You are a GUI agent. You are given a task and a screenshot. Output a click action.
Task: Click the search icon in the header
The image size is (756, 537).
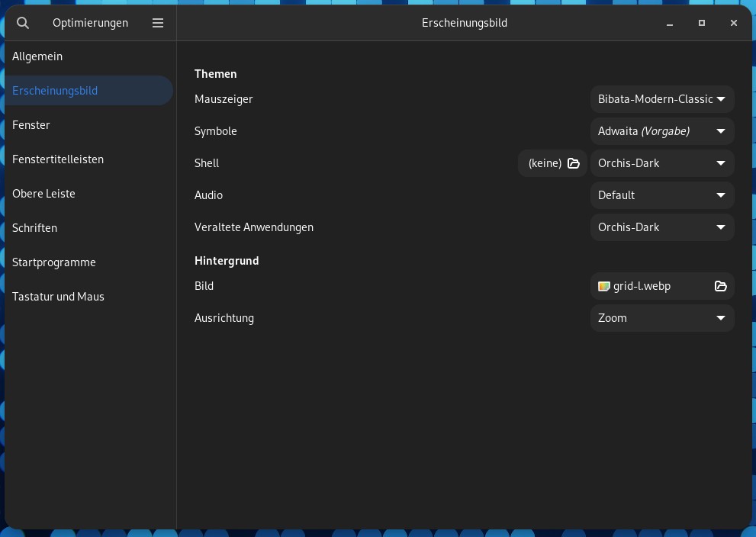(23, 23)
